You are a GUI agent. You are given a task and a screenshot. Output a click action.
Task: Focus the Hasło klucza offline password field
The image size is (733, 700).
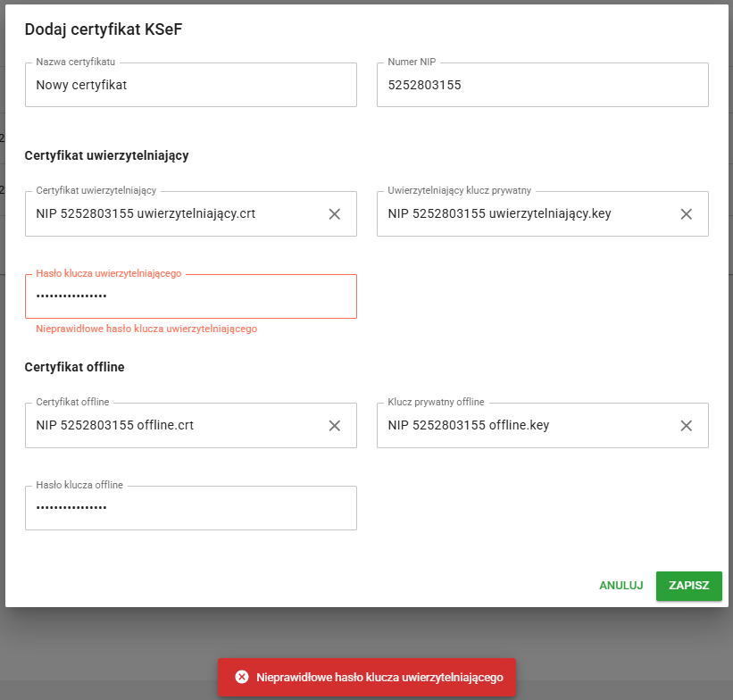[x=190, y=509]
